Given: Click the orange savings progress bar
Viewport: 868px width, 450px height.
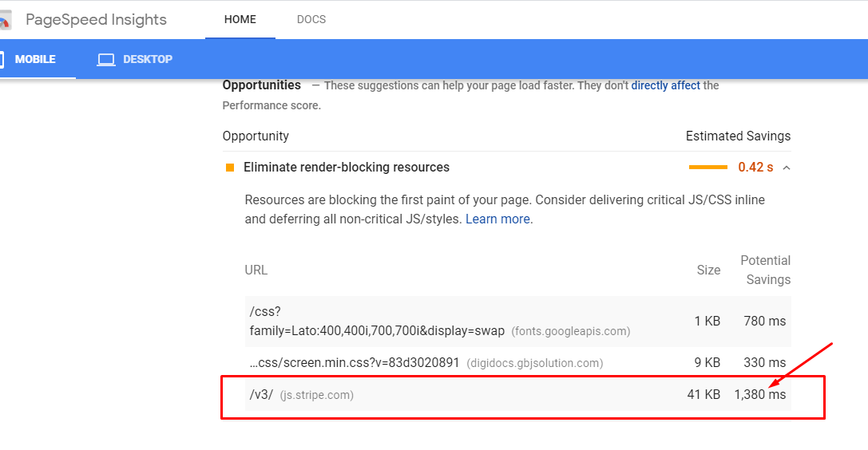Looking at the screenshot, I should click(x=708, y=167).
